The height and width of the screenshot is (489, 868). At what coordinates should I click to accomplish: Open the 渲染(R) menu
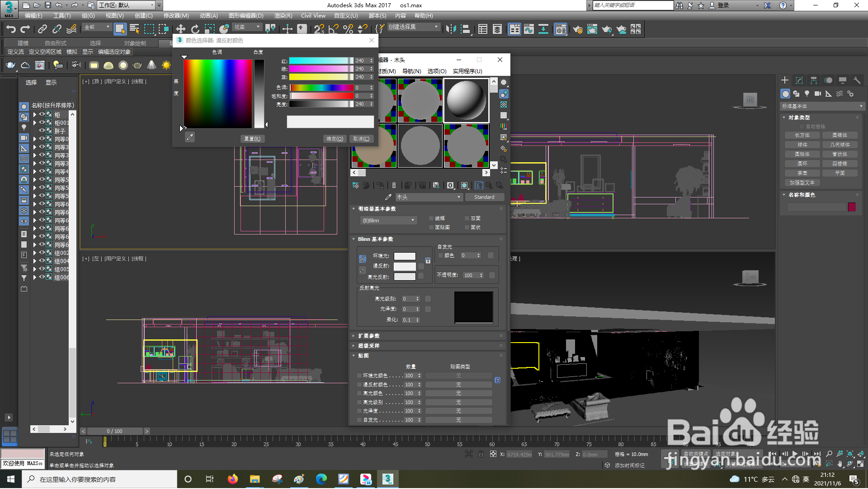pyautogui.click(x=283, y=16)
